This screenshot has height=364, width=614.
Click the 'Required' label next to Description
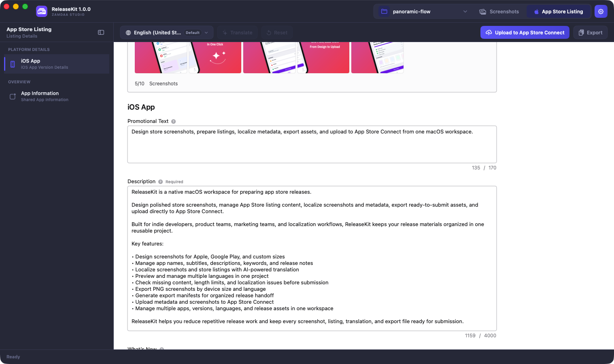174,182
